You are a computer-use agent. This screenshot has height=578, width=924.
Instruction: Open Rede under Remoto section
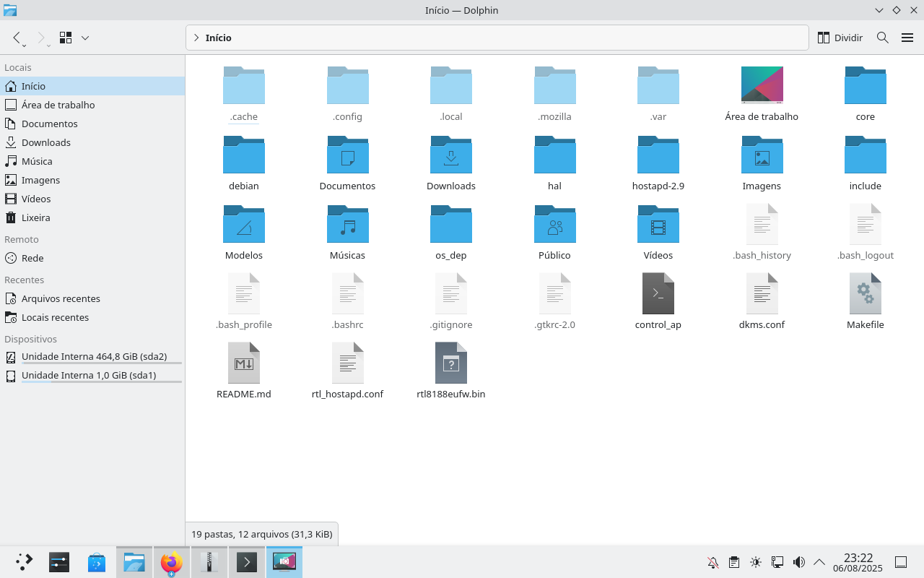(32, 258)
